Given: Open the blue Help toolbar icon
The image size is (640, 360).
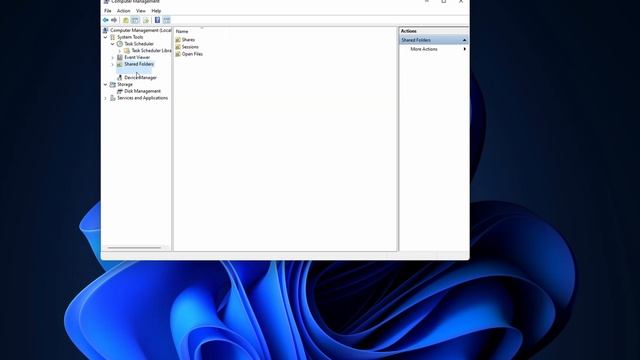Looking at the screenshot, I should tap(157, 20).
